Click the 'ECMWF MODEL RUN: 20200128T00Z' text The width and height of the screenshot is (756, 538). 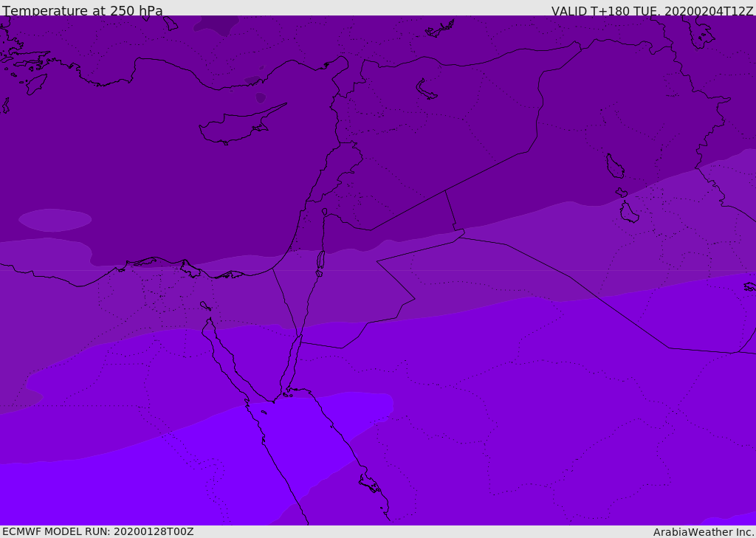coord(98,531)
